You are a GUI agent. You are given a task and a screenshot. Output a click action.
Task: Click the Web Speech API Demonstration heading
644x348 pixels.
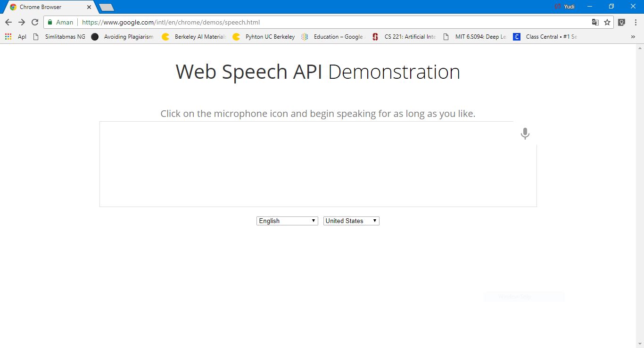pos(318,72)
